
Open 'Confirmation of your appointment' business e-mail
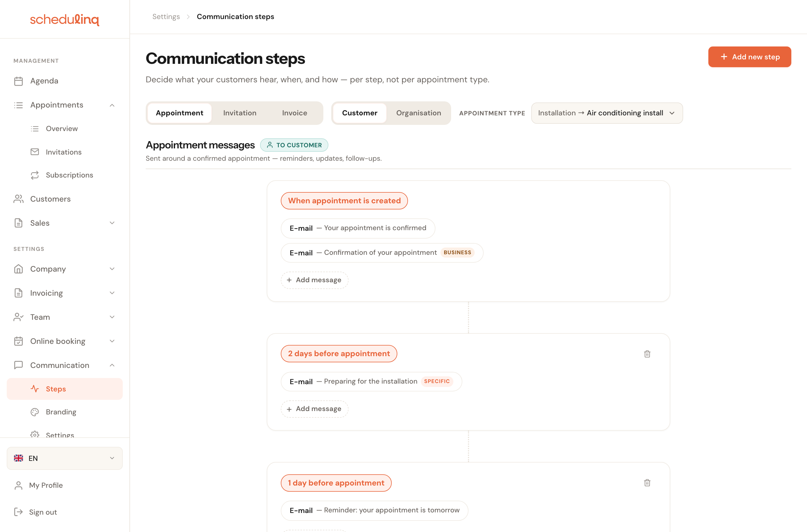tap(382, 253)
